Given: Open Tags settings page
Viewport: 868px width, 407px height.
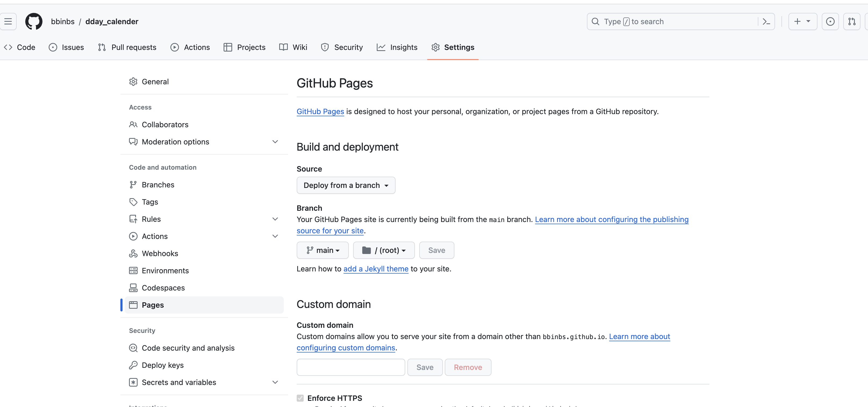Looking at the screenshot, I should [x=204, y=202].
